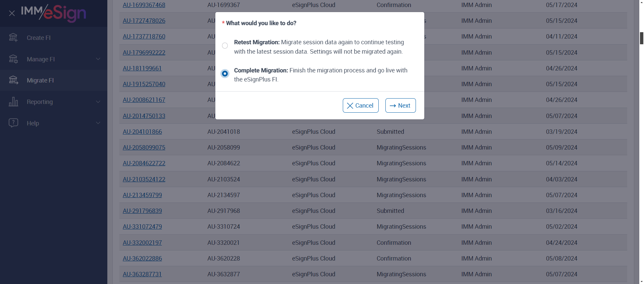The height and width of the screenshot is (284, 644).
Task: Click the Create FI bank icon
Action: pyautogui.click(x=13, y=38)
